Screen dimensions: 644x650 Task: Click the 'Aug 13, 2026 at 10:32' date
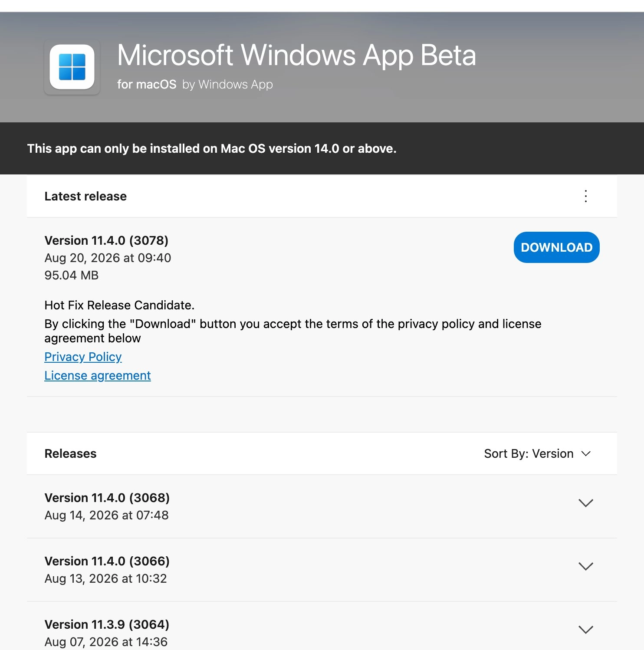pos(105,578)
